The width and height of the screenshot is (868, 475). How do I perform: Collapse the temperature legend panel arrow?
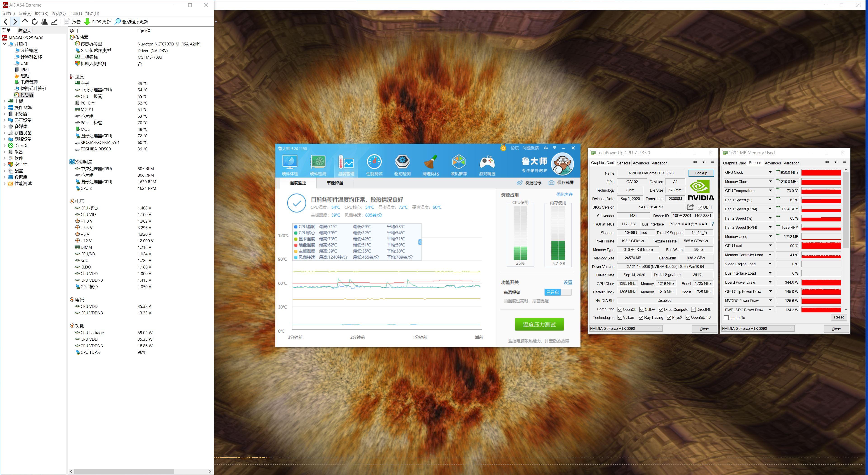pos(420,242)
